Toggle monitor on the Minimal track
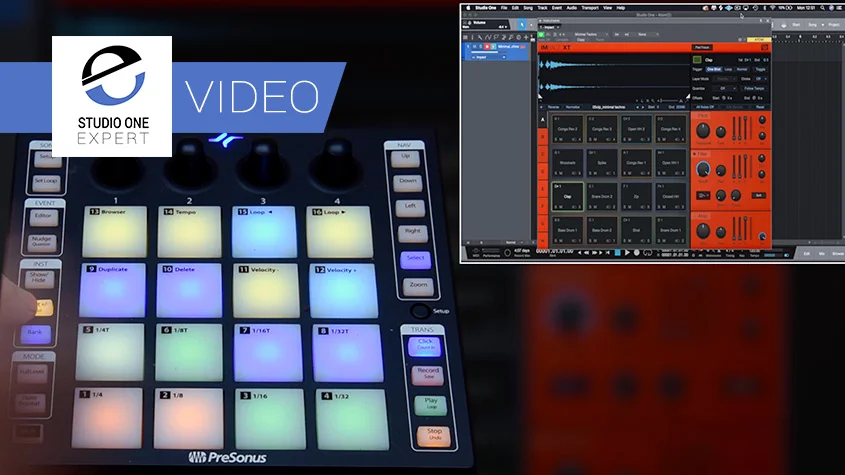The width and height of the screenshot is (845, 475). click(x=493, y=47)
